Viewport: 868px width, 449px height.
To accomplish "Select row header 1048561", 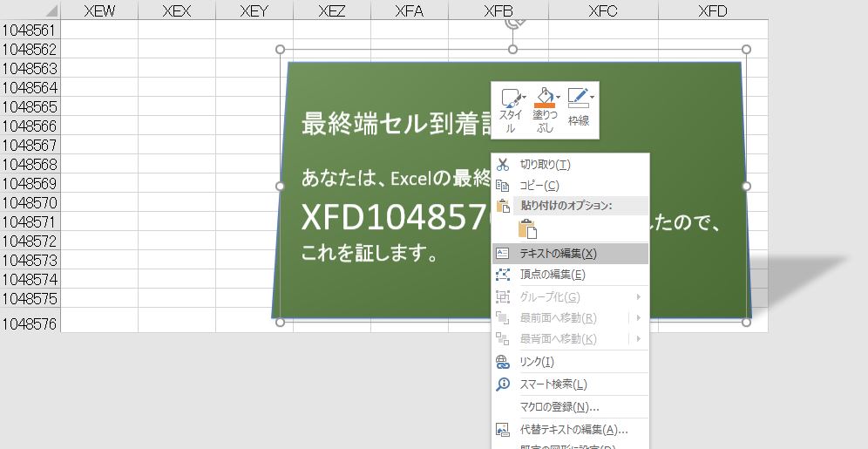I will [30, 30].
